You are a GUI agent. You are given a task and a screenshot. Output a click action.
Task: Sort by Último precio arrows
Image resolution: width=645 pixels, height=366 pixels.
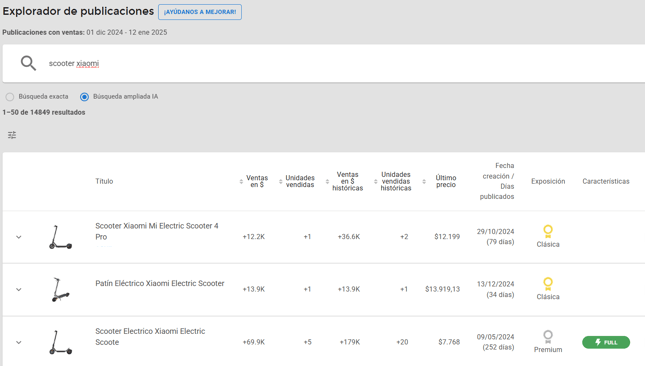[424, 181]
